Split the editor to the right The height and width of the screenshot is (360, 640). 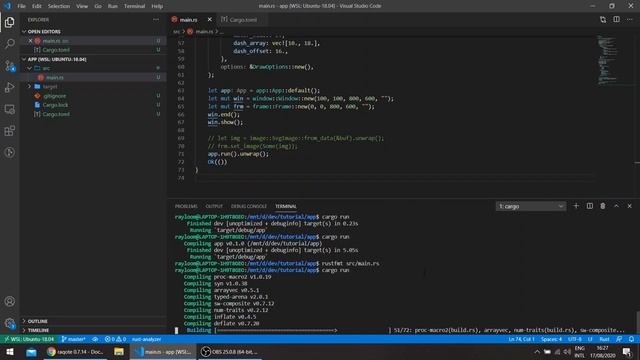[x=616, y=20]
